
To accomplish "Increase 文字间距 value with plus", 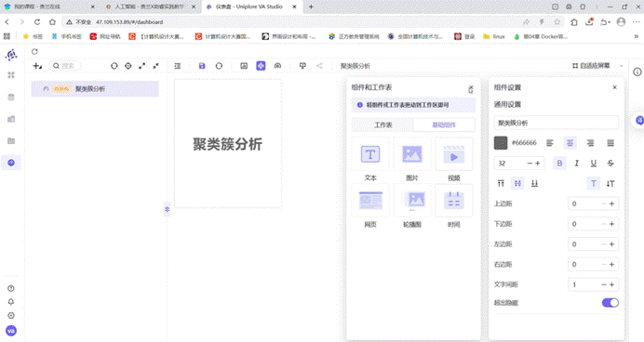I will 611,284.
